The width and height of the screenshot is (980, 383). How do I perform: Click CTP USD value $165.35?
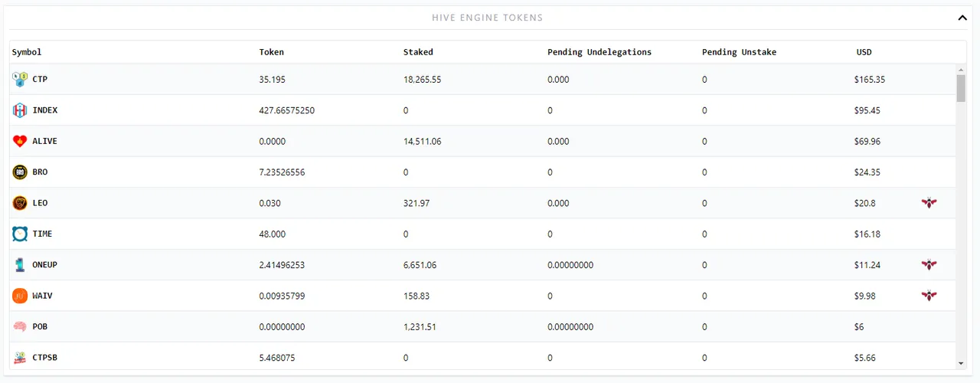870,80
